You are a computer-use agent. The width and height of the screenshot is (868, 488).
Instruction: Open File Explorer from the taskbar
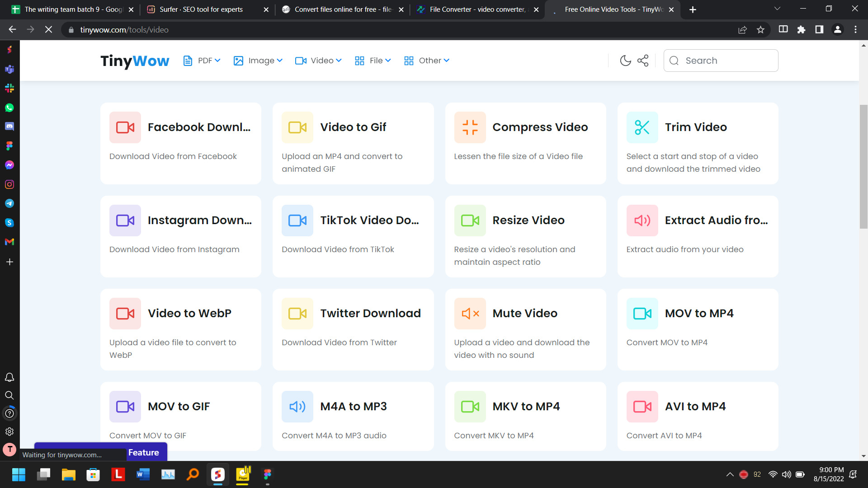coord(68,474)
